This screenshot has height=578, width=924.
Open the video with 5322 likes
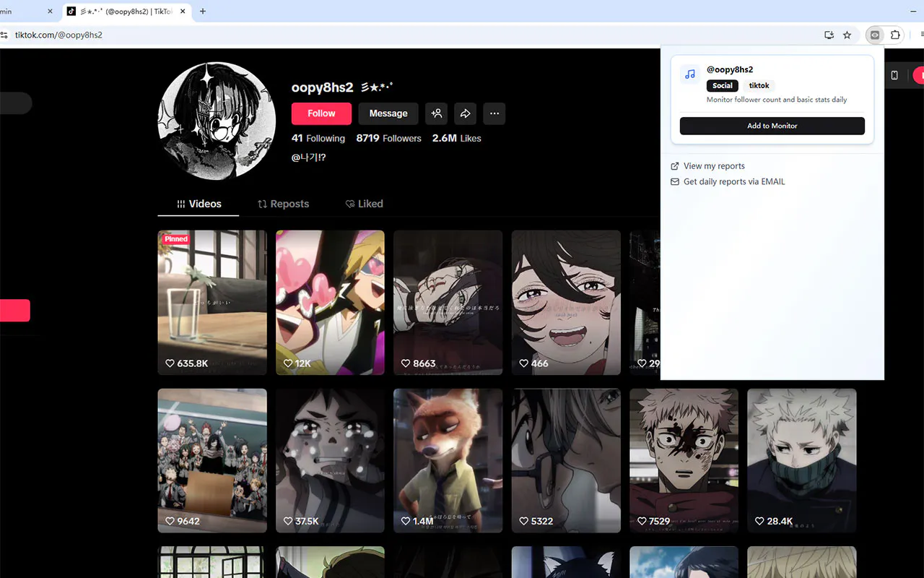click(x=566, y=461)
